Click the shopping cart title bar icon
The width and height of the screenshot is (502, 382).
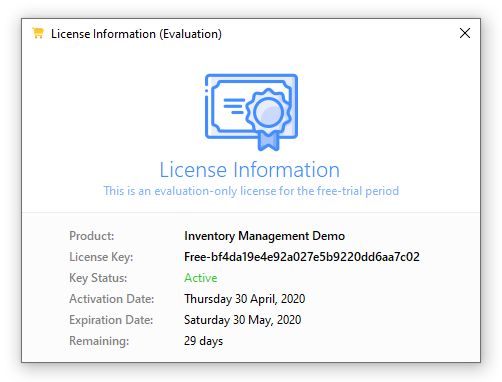pyautogui.click(x=38, y=33)
